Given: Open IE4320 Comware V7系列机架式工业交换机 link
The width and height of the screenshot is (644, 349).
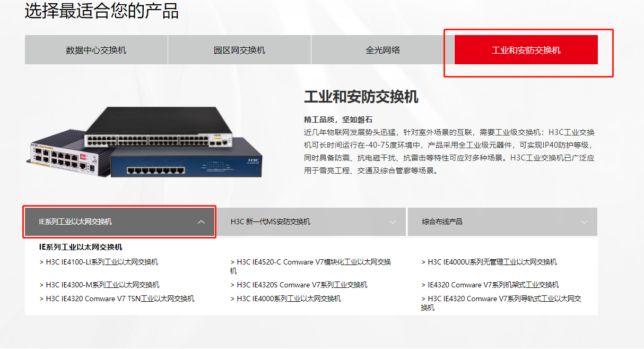Looking at the screenshot, I should [490, 285].
